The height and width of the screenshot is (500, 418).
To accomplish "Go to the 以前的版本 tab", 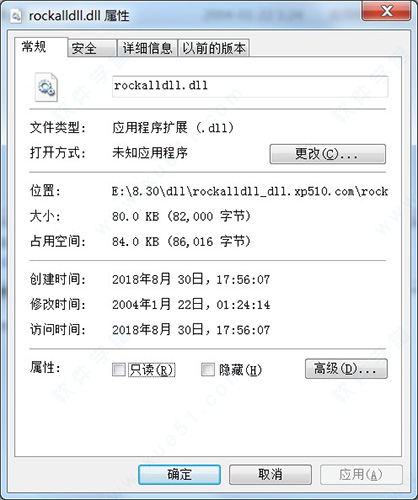I will [214, 48].
